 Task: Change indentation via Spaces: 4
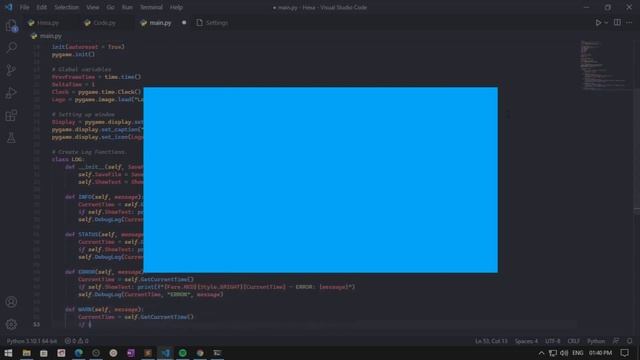526,341
